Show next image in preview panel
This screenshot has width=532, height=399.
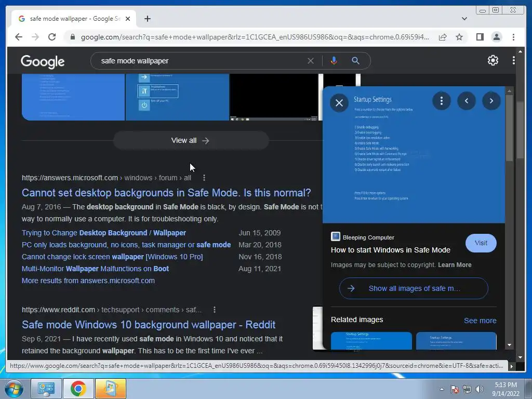point(491,101)
